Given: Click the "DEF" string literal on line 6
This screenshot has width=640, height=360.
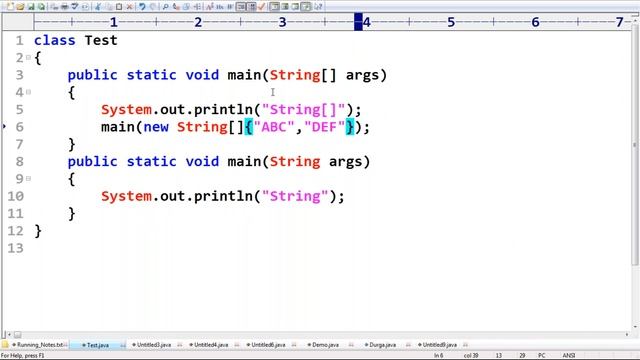Looking at the screenshot, I should (x=324, y=127).
